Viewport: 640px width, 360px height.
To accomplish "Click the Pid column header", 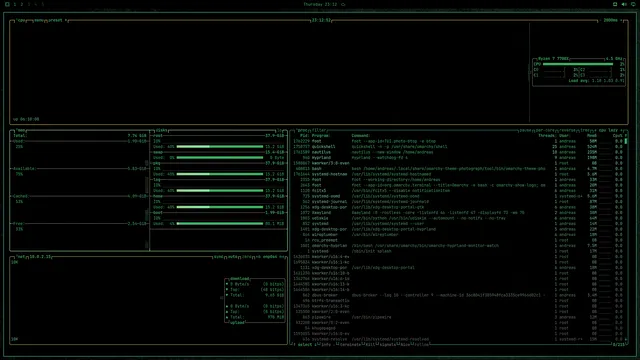I will [305, 136].
